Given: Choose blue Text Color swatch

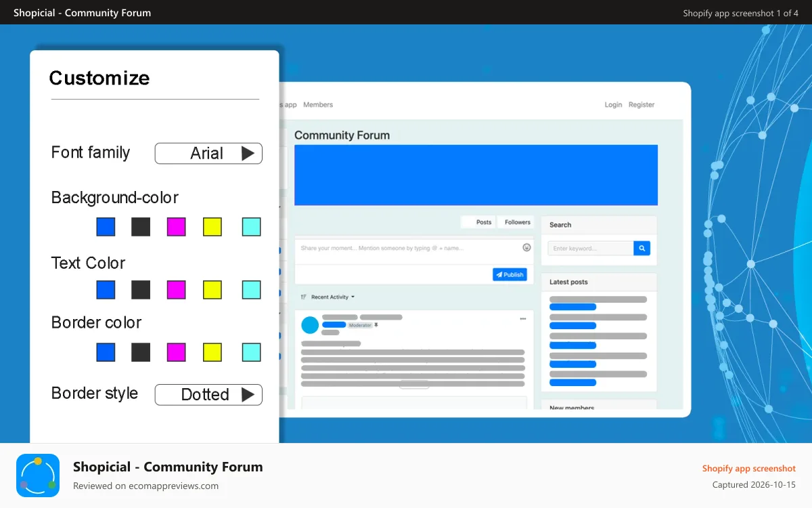Looking at the screenshot, I should tap(106, 290).
